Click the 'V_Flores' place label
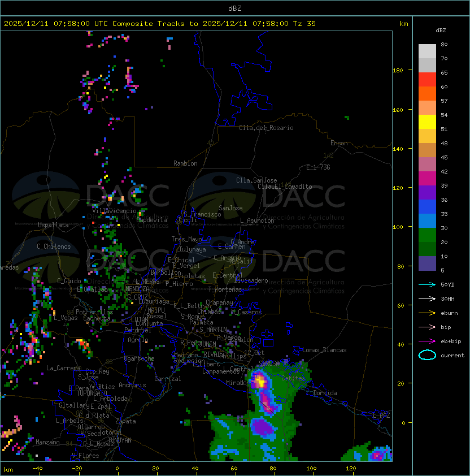 point(85,456)
